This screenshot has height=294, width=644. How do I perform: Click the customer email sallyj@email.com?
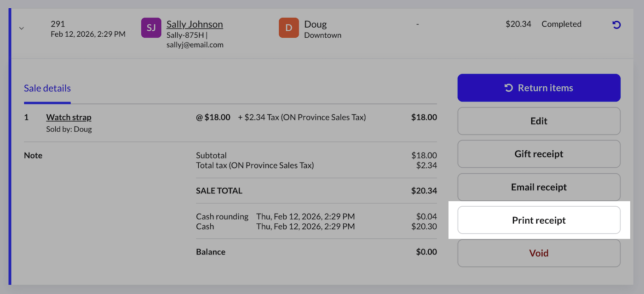coord(195,45)
